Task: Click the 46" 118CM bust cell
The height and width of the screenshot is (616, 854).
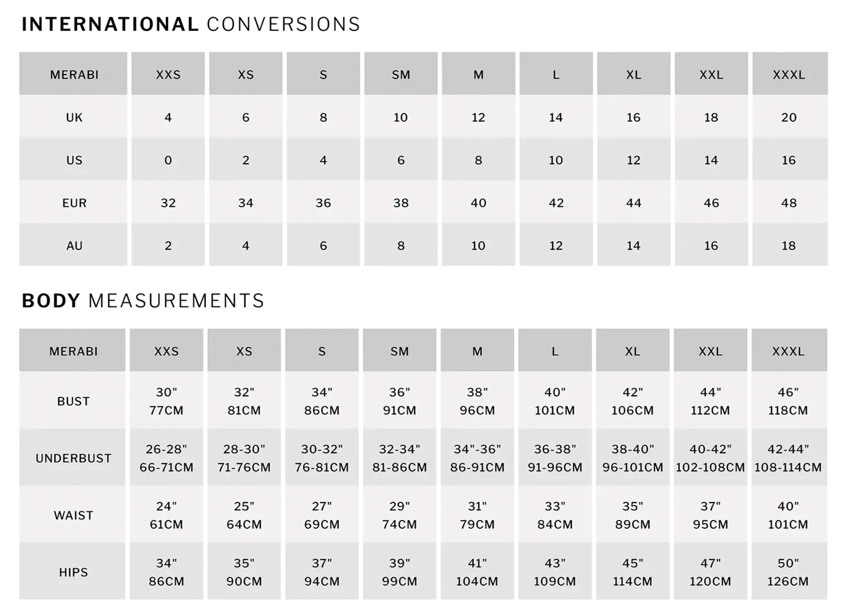Action: click(x=788, y=401)
